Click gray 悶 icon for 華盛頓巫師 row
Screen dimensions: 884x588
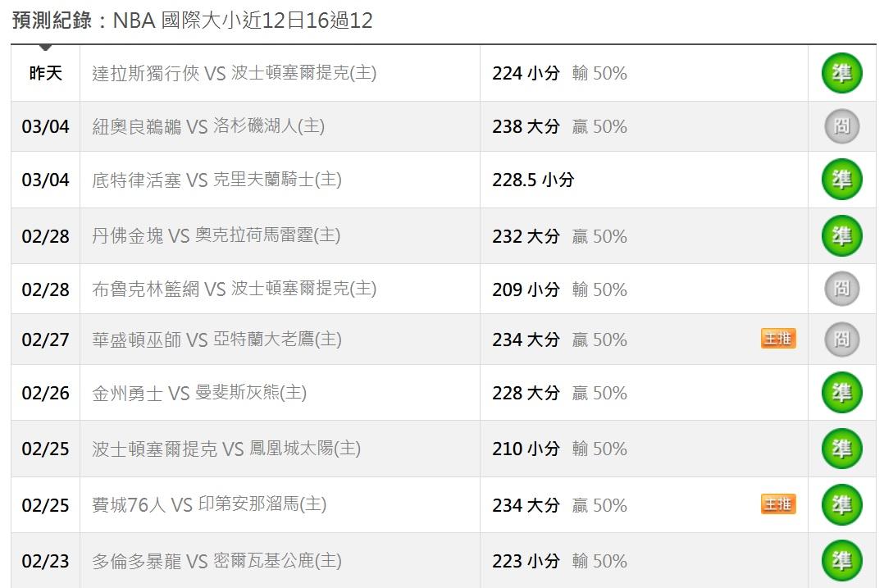tap(841, 340)
